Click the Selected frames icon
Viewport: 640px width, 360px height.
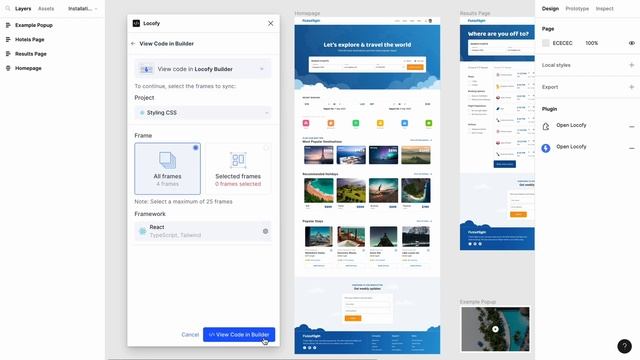[238, 160]
